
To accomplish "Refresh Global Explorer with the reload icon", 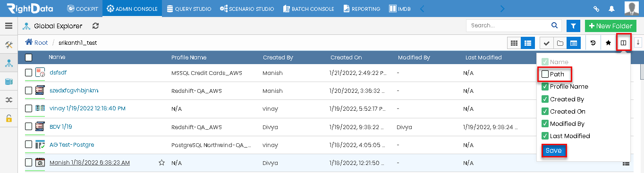I will (x=96, y=26).
